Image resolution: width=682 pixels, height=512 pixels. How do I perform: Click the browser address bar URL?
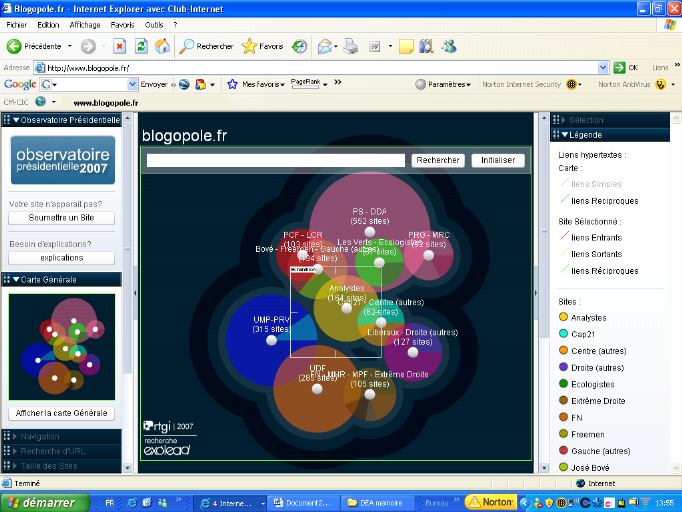pos(322,68)
